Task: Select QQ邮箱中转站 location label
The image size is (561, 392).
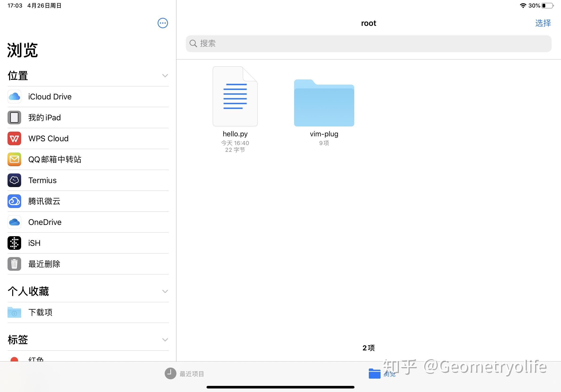Action: [55, 159]
